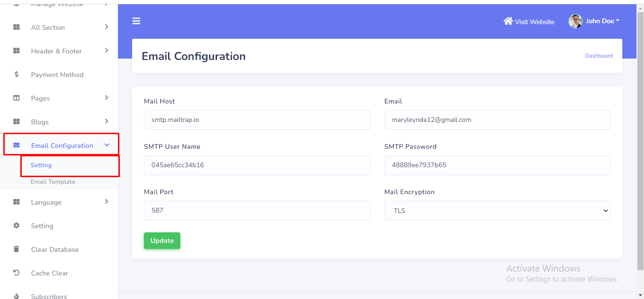Screen dimensions: 644x299
Task: Click the home icon beside Visit Website
Action: coord(508,21)
